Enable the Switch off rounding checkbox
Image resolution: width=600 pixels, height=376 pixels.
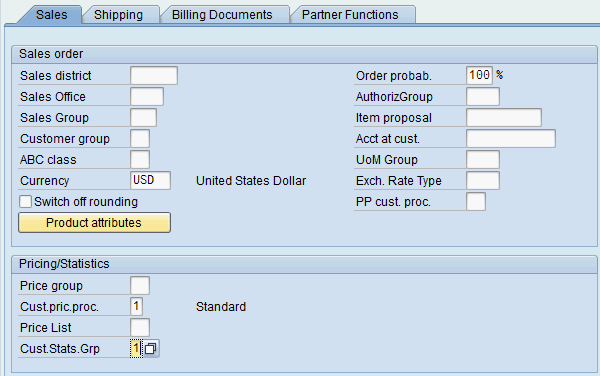click(26, 202)
